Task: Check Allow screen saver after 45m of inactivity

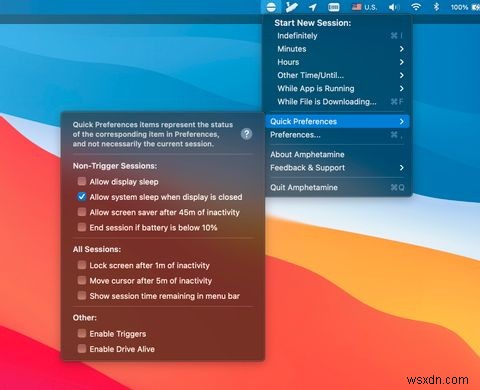Action: (x=82, y=212)
